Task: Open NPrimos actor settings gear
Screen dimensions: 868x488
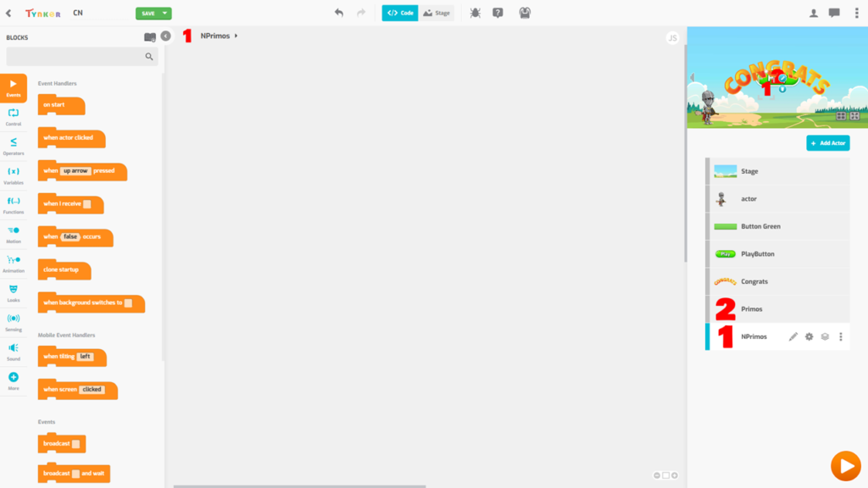Action: click(809, 336)
